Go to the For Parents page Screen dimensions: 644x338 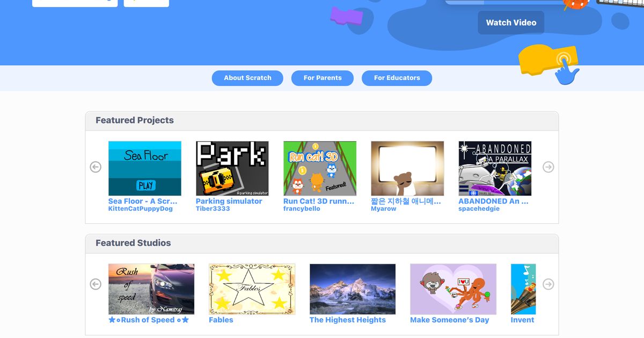322,78
